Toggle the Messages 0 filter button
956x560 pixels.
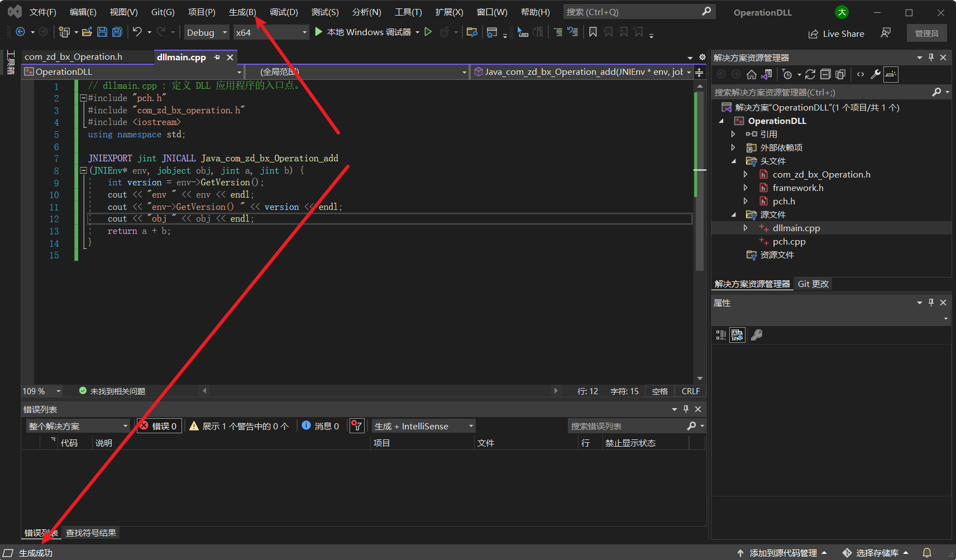[321, 426]
